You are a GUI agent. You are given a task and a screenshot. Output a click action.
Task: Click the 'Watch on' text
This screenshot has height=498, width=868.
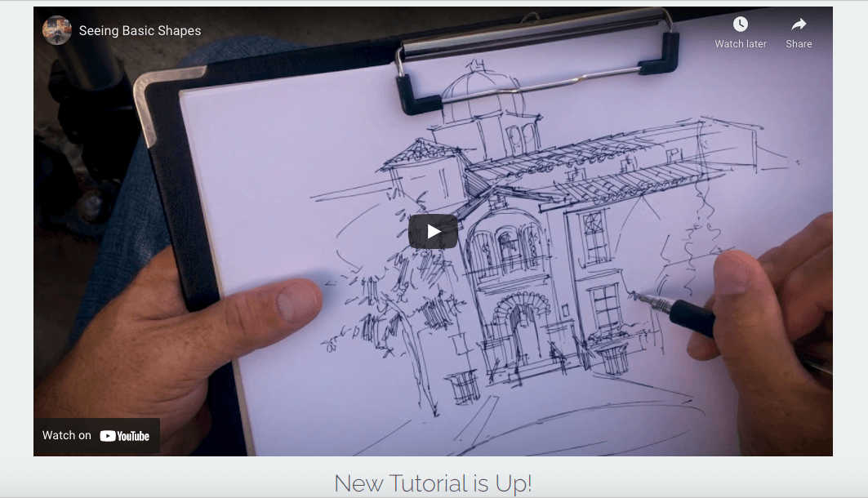[x=67, y=435]
